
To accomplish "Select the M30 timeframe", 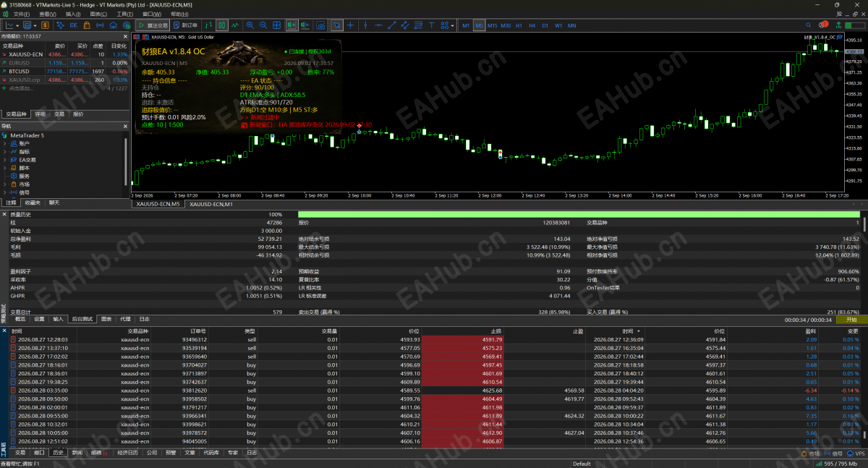I will point(506,25).
